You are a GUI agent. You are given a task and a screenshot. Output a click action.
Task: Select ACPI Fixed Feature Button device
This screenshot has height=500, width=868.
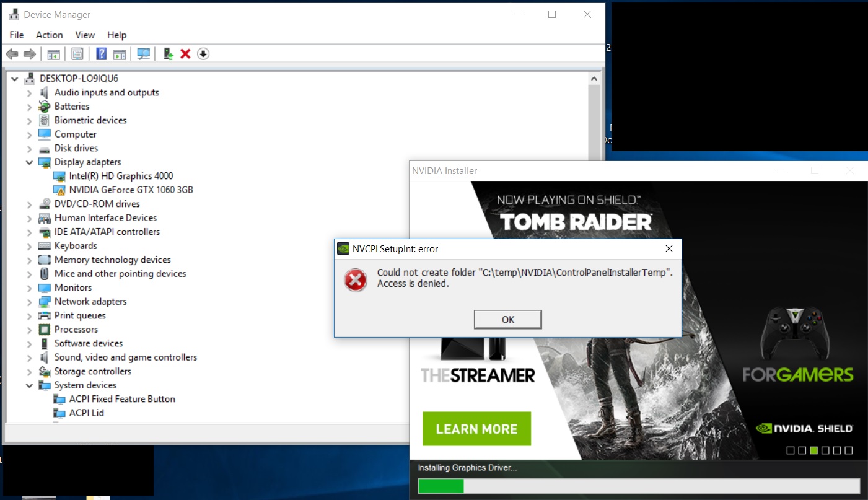click(122, 399)
